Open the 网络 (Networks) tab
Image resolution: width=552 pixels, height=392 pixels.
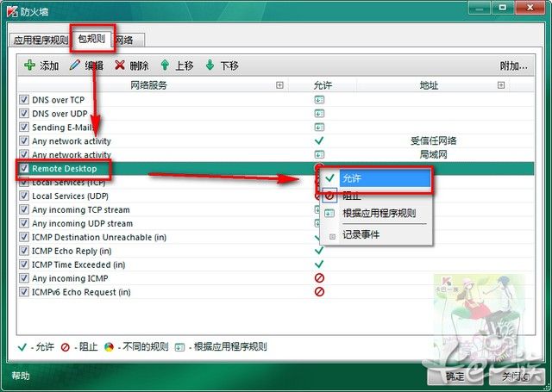[x=125, y=40]
